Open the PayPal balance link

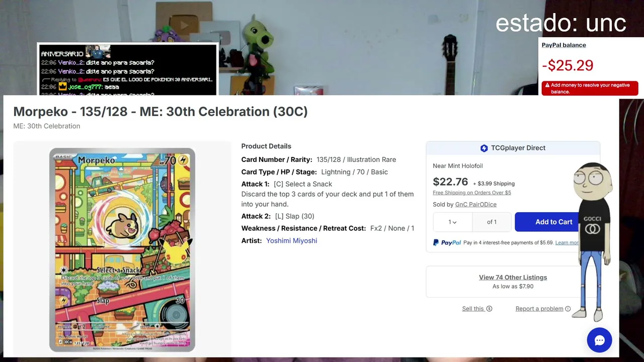tap(563, 45)
